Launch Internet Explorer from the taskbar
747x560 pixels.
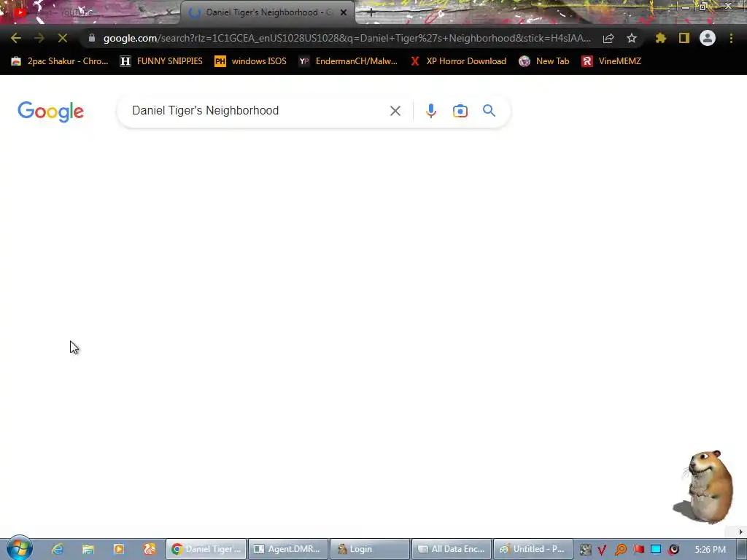[58, 549]
